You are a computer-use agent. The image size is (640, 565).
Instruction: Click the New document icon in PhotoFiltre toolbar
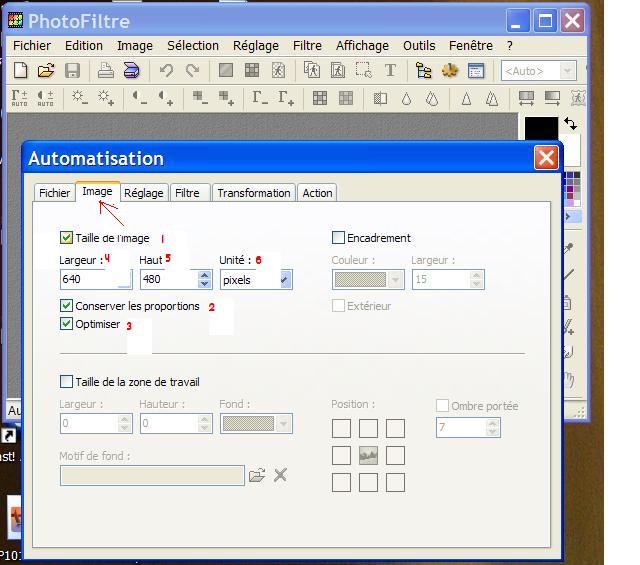point(20,70)
